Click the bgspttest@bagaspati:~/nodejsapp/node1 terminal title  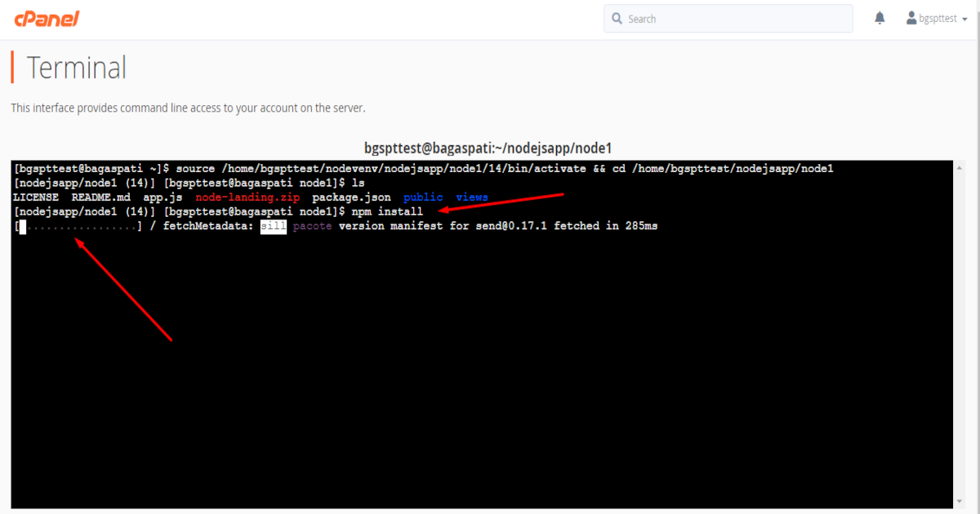click(x=488, y=148)
